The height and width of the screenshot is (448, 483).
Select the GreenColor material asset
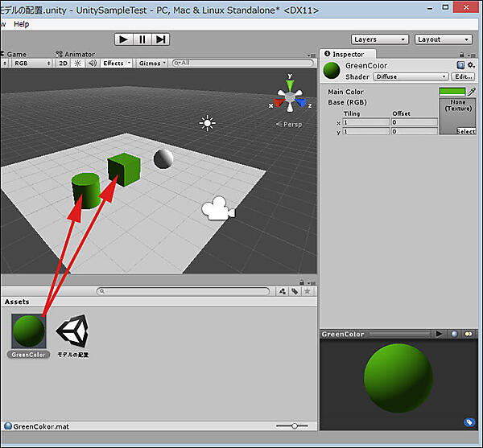point(30,331)
